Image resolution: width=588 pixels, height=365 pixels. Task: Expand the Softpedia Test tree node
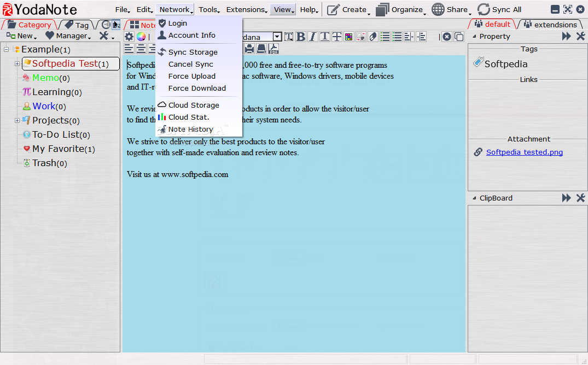coord(18,64)
